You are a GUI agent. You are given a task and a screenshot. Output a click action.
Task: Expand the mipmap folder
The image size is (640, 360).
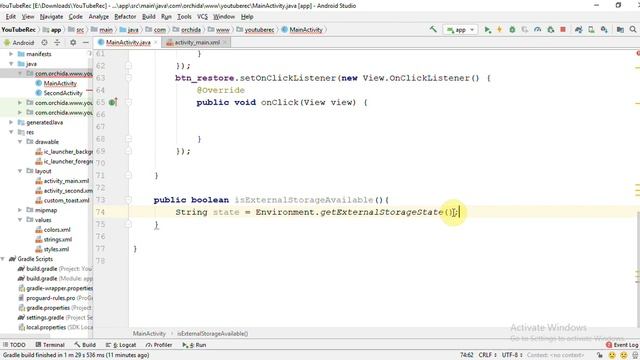click(x=20, y=210)
